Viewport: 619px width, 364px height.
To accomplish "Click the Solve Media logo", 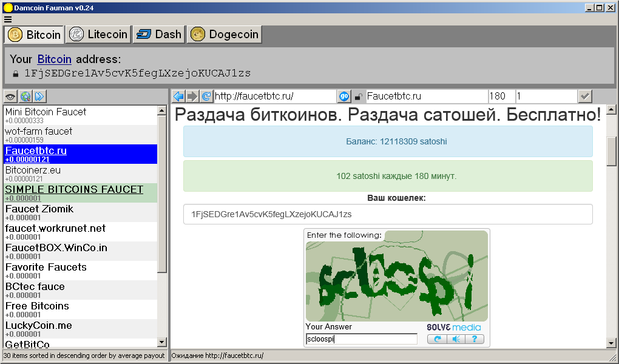I will click(x=454, y=327).
